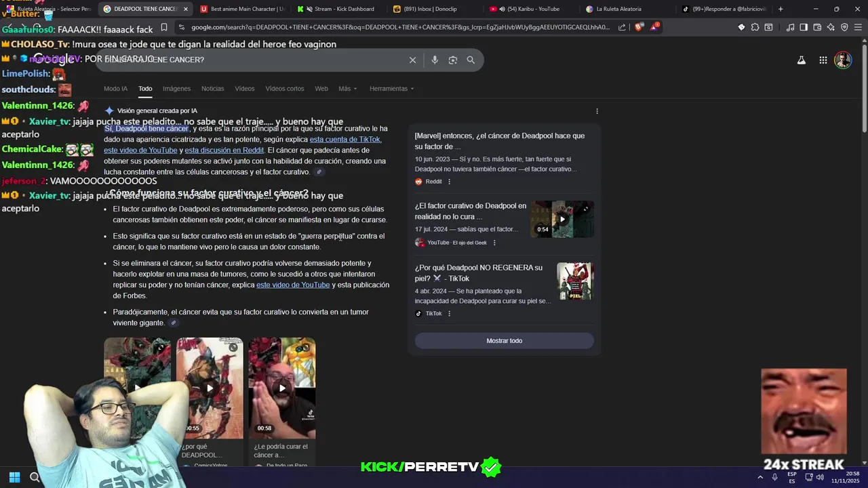Click the share page icon in address bar
This screenshot has width=868, height=488.
tap(622, 27)
